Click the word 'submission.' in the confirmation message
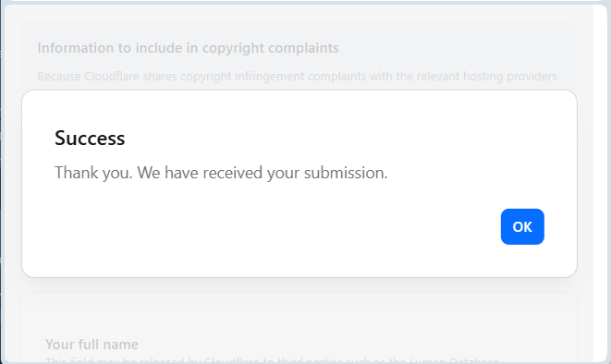Image resolution: width=611 pixels, height=364 pixels. [346, 173]
